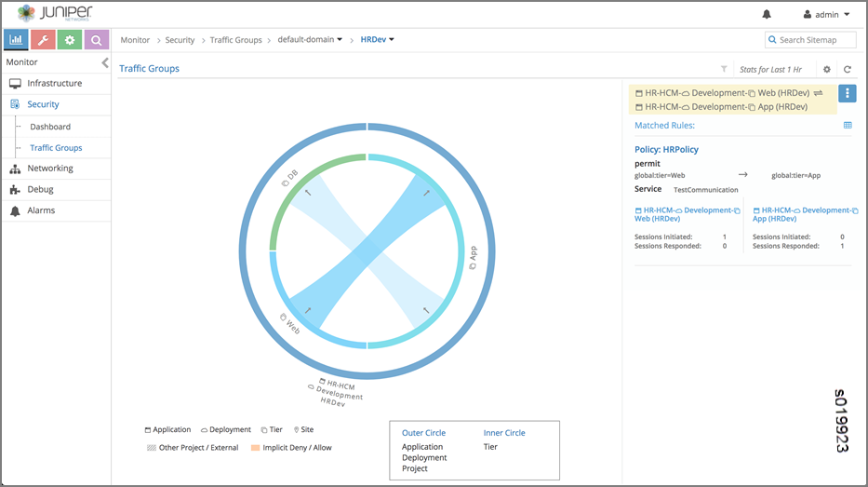
Task: Click the purple Query search icon
Action: click(97, 40)
